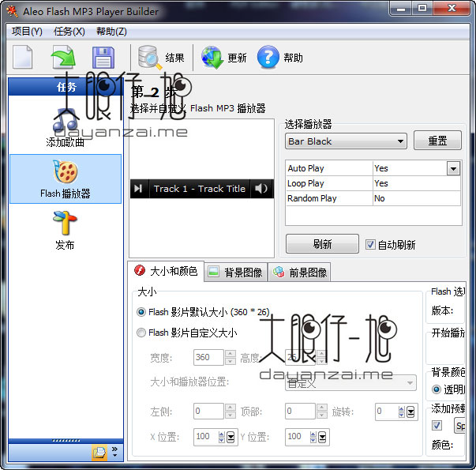Switch to 大小和颜色 tab
Viewport: 476px width, 470px height.
tap(166, 271)
